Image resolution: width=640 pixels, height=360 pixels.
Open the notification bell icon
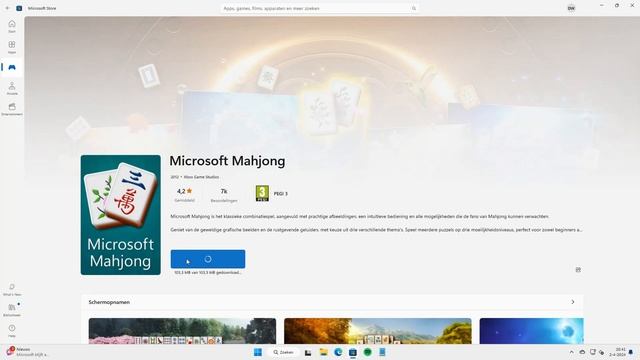(x=631, y=352)
